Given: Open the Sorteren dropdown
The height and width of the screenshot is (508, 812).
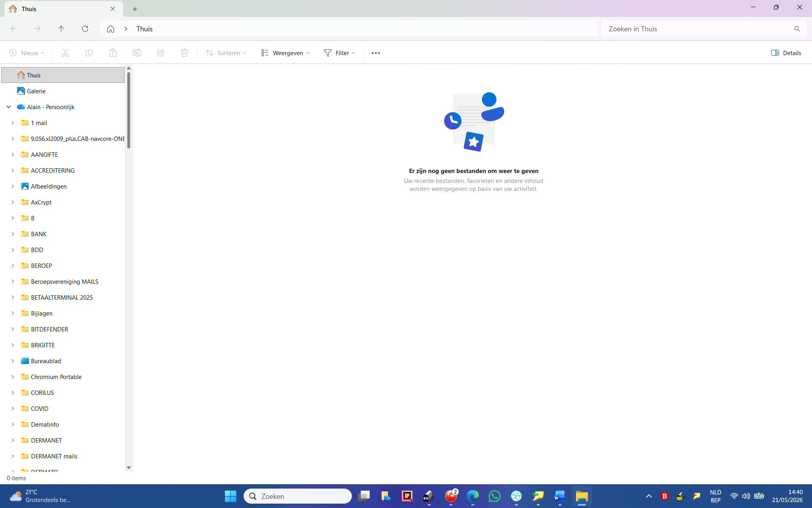Looking at the screenshot, I should click(x=226, y=53).
